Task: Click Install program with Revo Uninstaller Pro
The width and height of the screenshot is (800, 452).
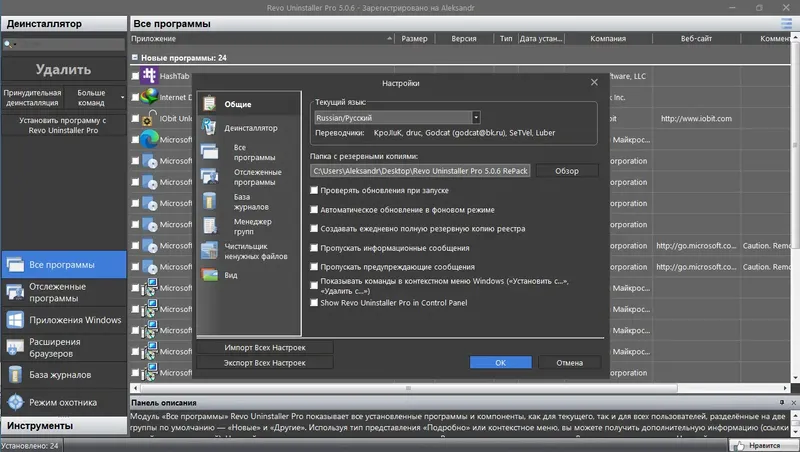Action: (64, 125)
